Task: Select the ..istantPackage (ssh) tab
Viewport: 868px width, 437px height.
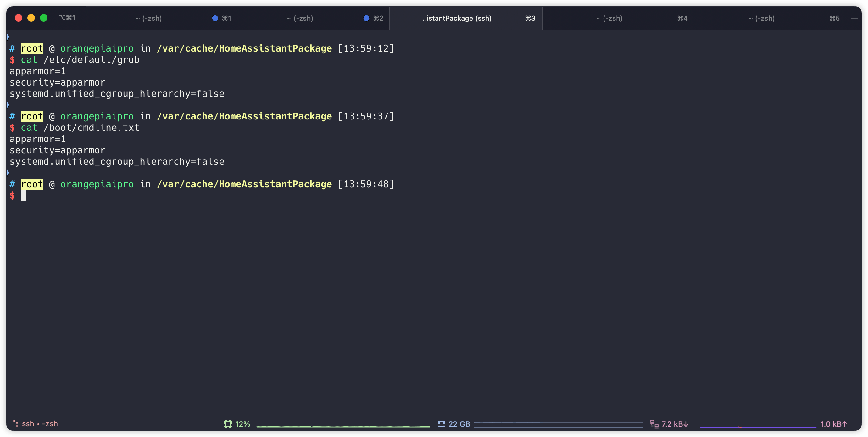Action: 457,18
